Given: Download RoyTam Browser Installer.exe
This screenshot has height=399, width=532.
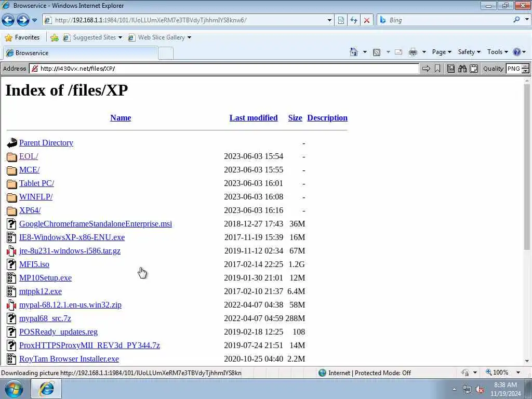Looking at the screenshot, I should pyautogui.click(x=69, y=359).
